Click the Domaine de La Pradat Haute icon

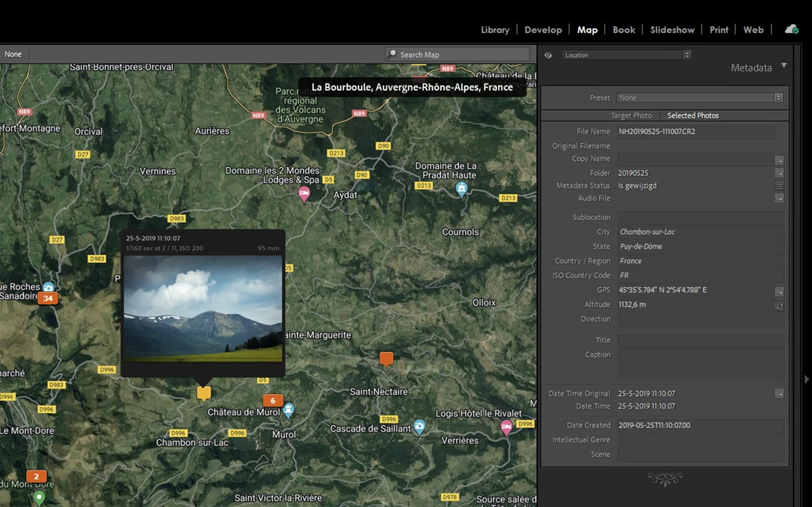pos(461,189)
